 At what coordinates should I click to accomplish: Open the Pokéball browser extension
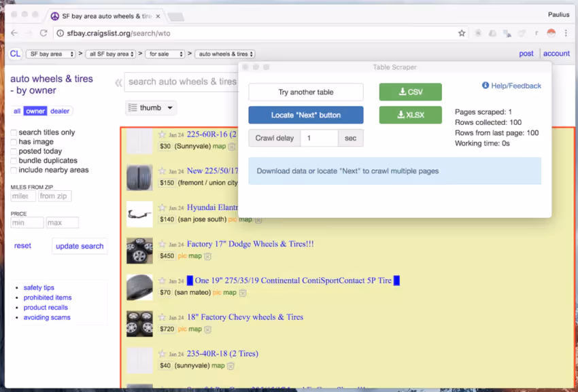point(551,32)
